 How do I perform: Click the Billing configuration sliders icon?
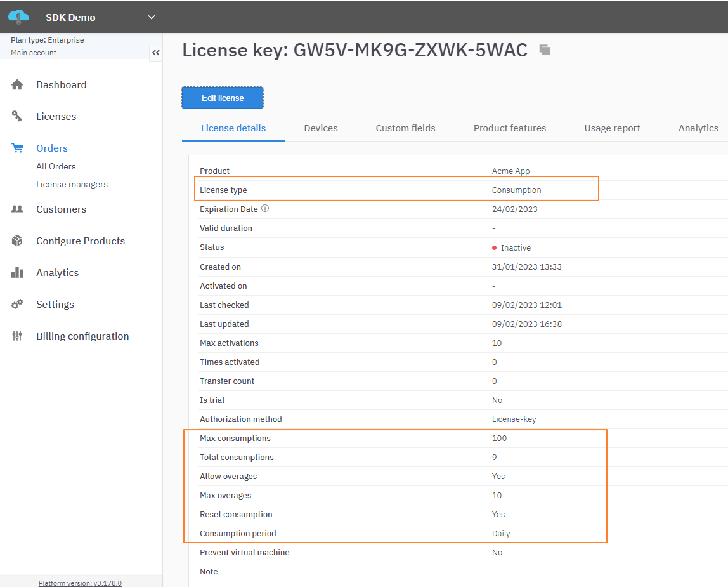pyautogui.click(x=17, y=336)
